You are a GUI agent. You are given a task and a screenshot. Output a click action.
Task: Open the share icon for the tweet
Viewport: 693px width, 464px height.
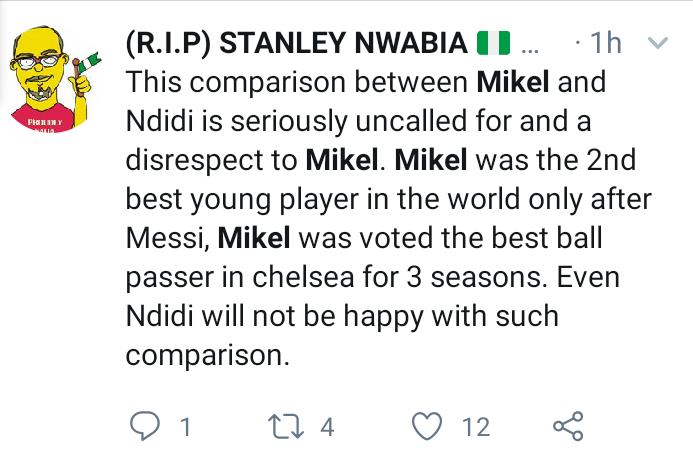tap(568, 426)
